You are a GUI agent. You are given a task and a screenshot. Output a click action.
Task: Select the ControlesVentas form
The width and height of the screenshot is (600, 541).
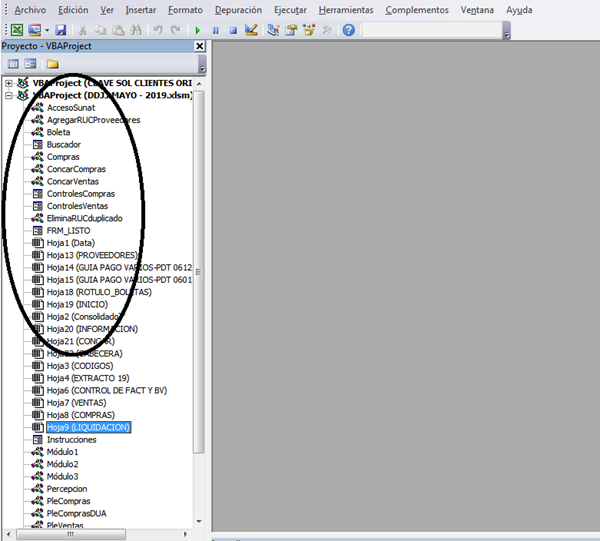(77, 206)
